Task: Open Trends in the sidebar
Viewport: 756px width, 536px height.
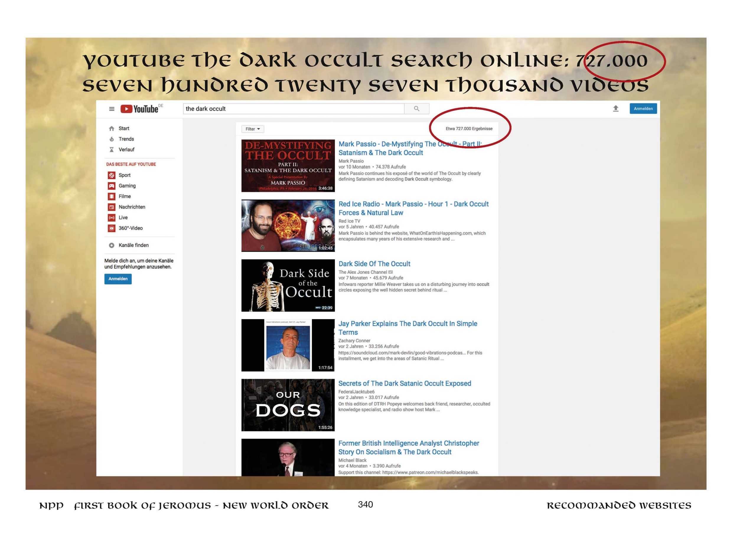Action: pos(126,139)
